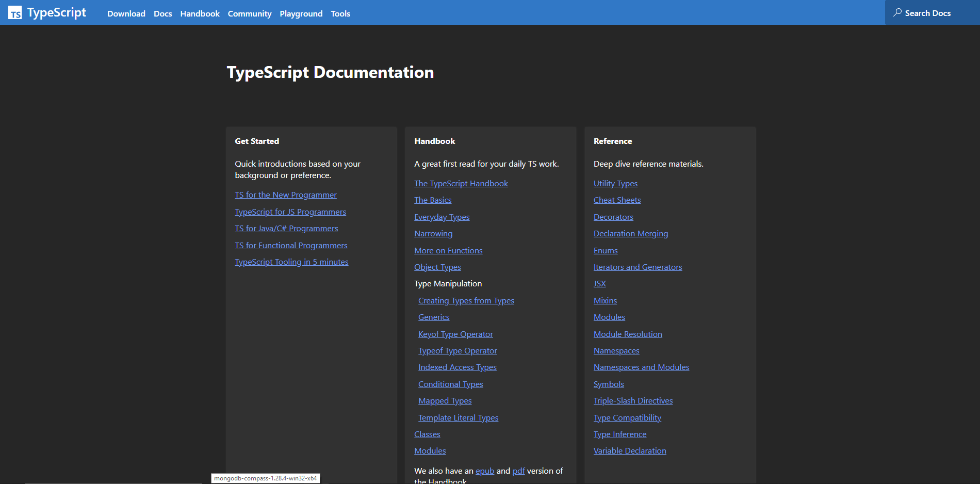Viewport: 980px width, 484px height.
Task: Open The Basics link
Action: [433, 200]
